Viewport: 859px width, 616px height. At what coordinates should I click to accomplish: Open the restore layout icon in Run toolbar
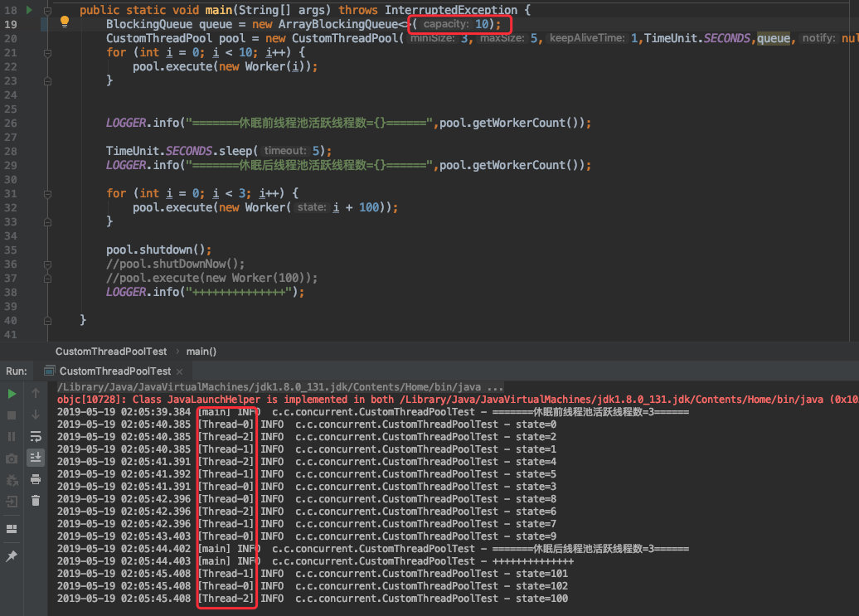tap(12, 529)
